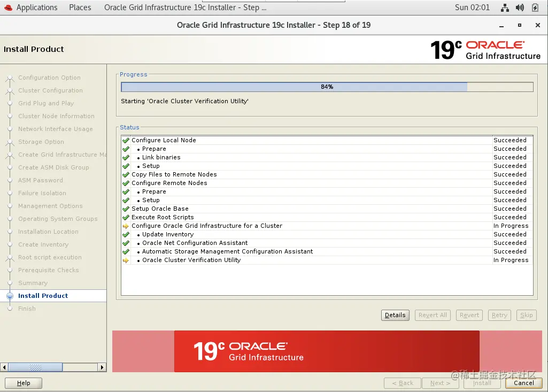The width and height of the screenshot is (548, 392).
Task: Click the Help button
Action: (24, 383)
